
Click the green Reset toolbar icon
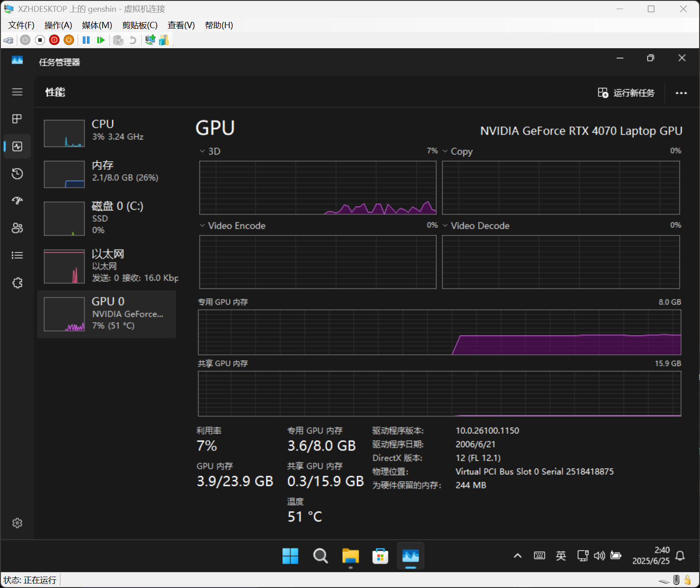(x=101, y=40)
